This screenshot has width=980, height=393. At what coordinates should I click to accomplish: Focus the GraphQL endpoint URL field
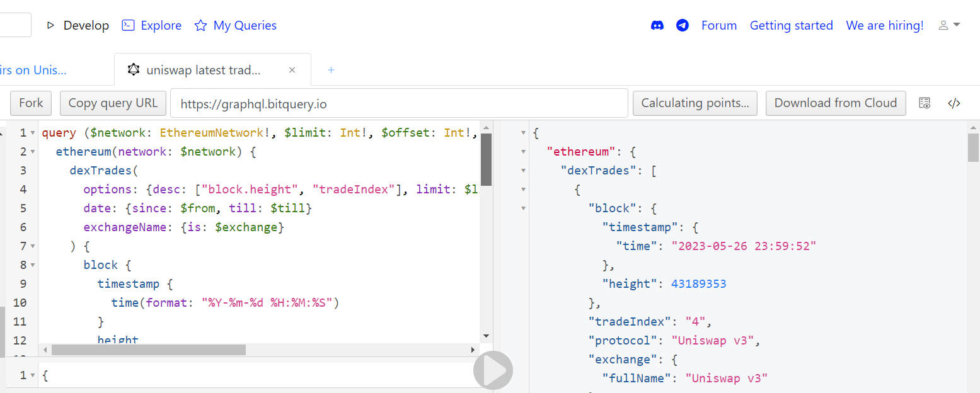click(x=399, y=103)
